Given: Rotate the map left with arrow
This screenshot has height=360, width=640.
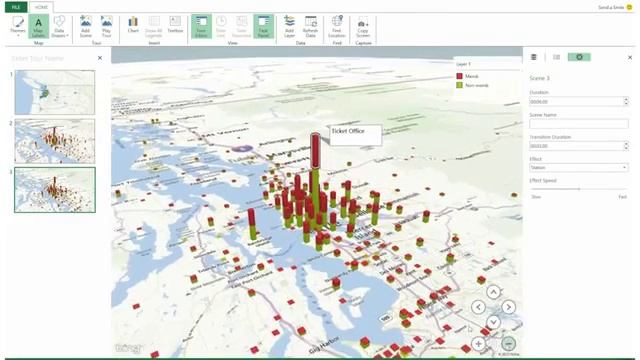Looking at the screenshot, I should tap(478, 307).
